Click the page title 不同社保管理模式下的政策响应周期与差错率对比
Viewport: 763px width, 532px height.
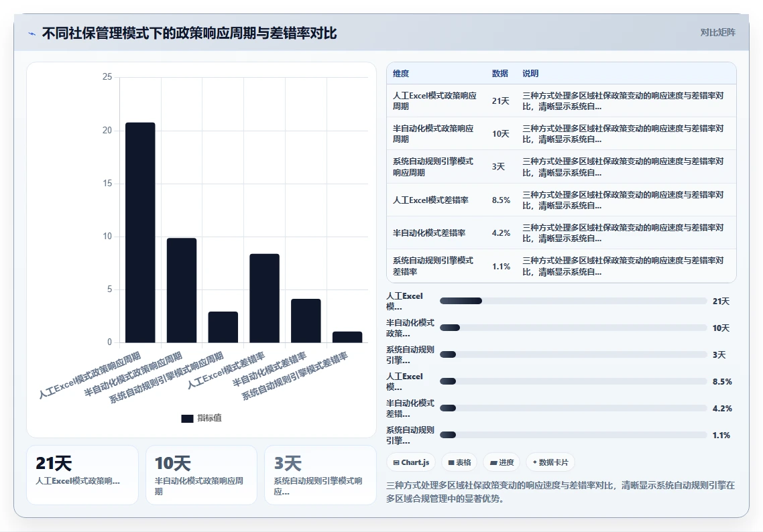tap(189, 33)
